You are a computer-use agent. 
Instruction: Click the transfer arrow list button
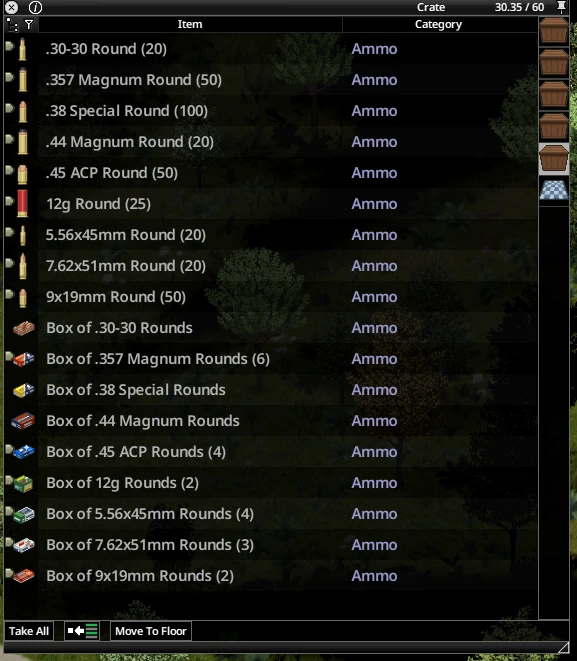pyautogui.click(x=82, y=631)
